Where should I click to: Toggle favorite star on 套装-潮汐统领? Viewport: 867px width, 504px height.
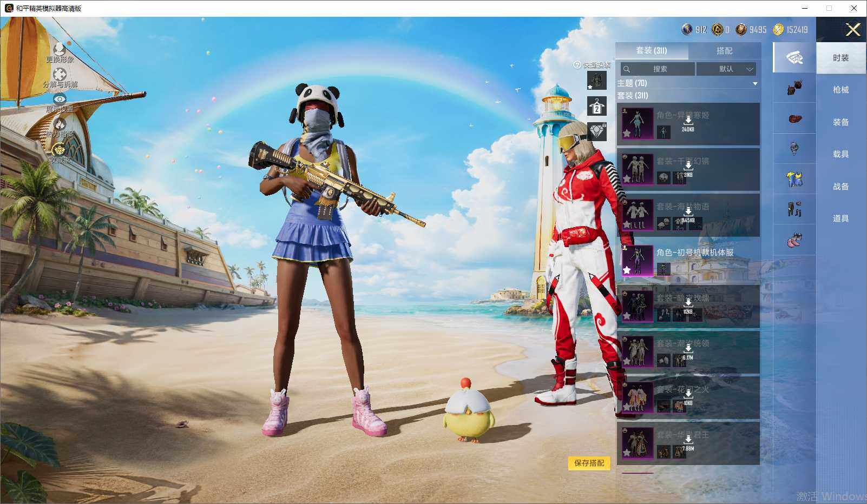coord(627,361)
